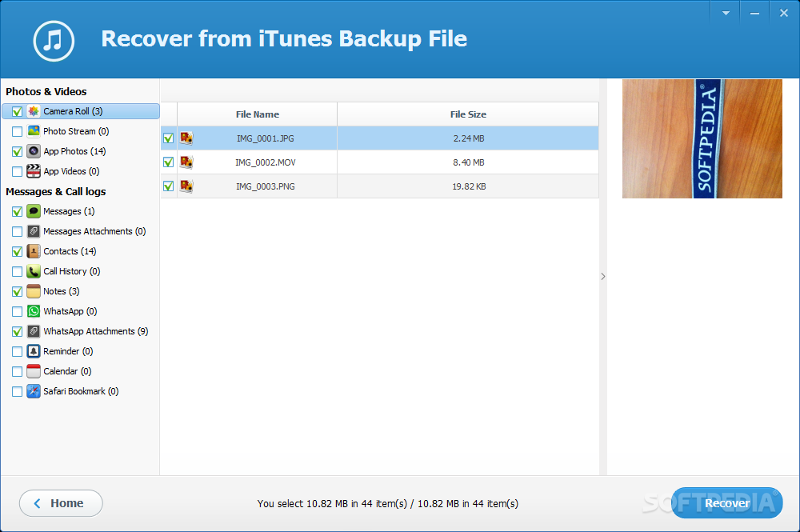Select the IMG_0003.PNG file name

266,186
